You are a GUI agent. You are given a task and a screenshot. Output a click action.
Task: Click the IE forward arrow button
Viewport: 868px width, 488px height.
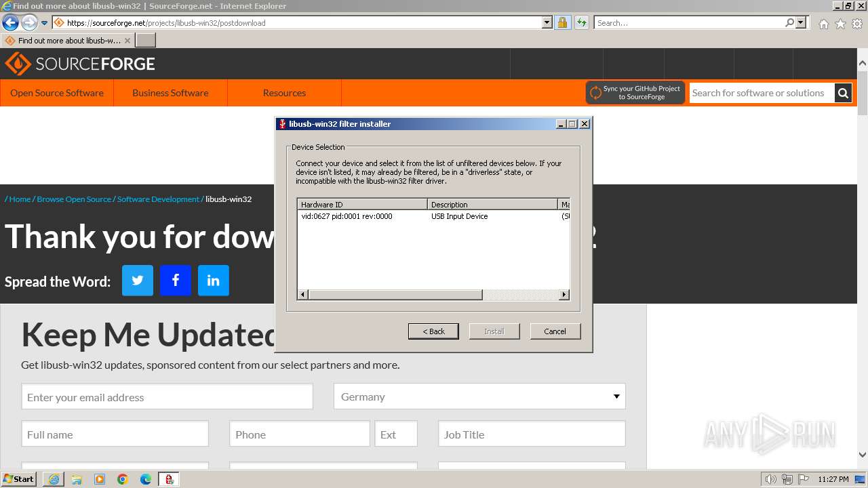tap(29, 23)
